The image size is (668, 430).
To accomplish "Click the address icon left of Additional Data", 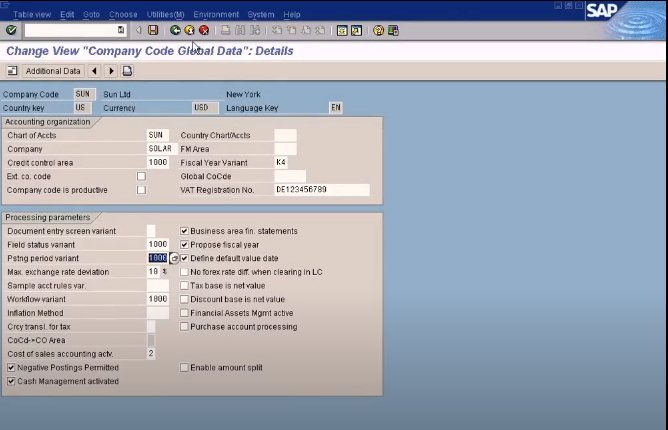I will click(12, 71).
